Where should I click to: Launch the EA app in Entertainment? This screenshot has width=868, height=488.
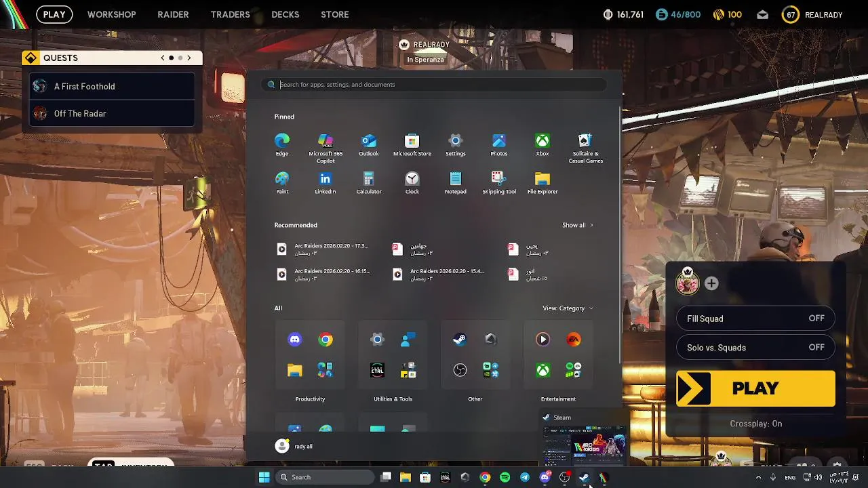click(574, 340)
